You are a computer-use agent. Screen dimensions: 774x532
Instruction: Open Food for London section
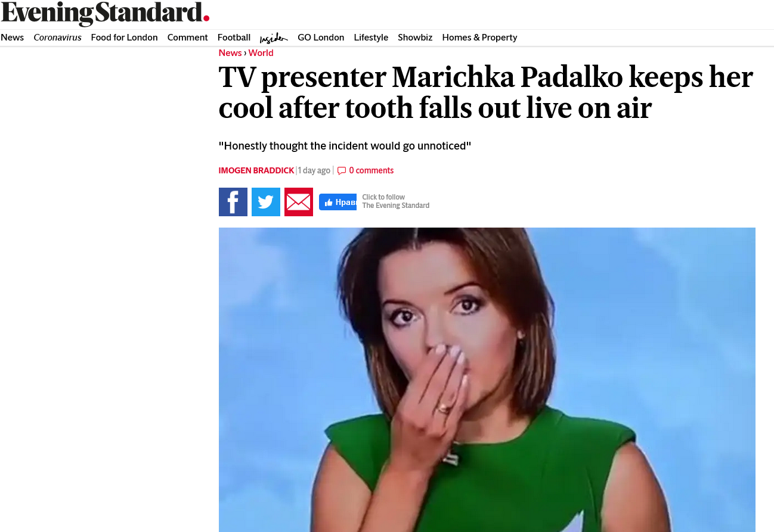[124, 38]
